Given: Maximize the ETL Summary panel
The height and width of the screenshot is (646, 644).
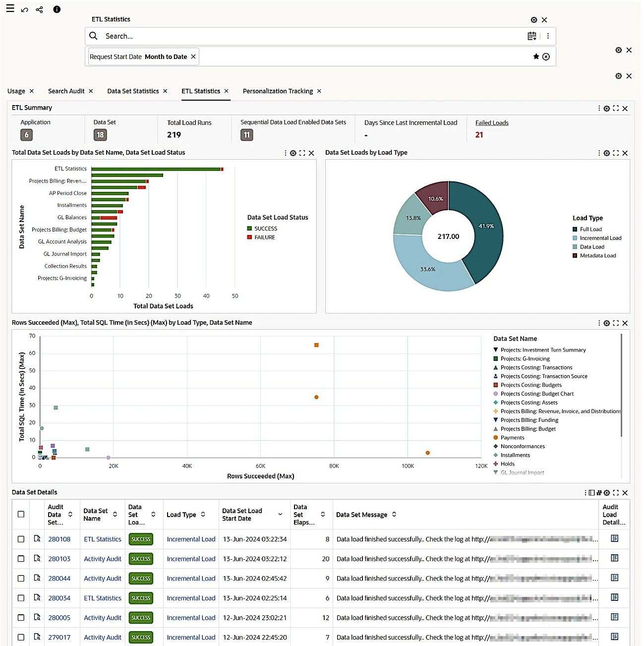Looking at the screenshot, I should coord(616,108).
